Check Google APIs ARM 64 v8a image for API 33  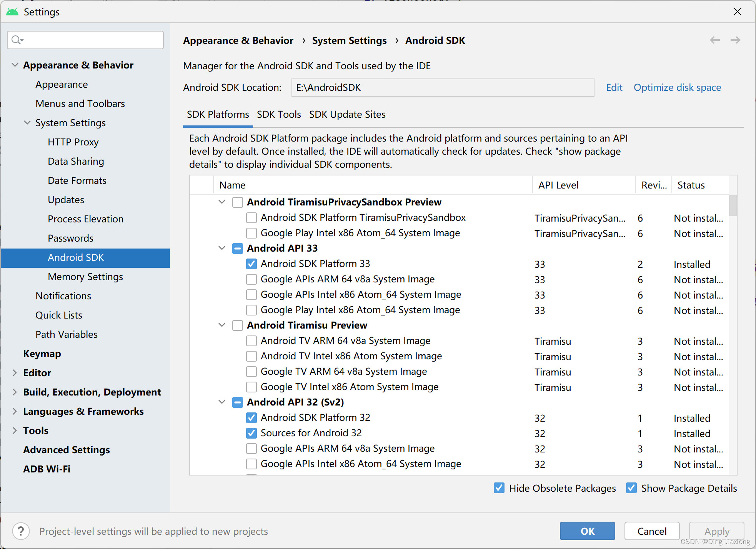(x=251, y=279)
